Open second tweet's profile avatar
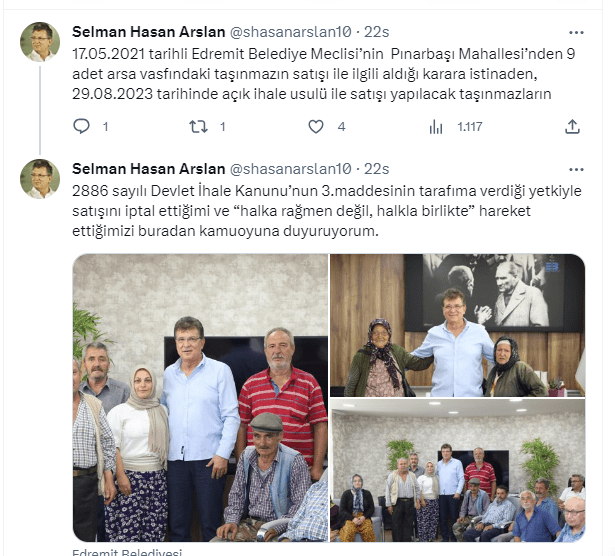This screenshot has height=556, width=615. coord(40,179)
